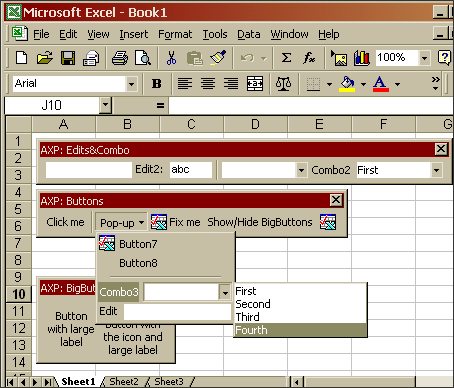This screenshot has height=388, width=454.
Task: Switch to the Sheet2 tab
Action: (124, 381)
